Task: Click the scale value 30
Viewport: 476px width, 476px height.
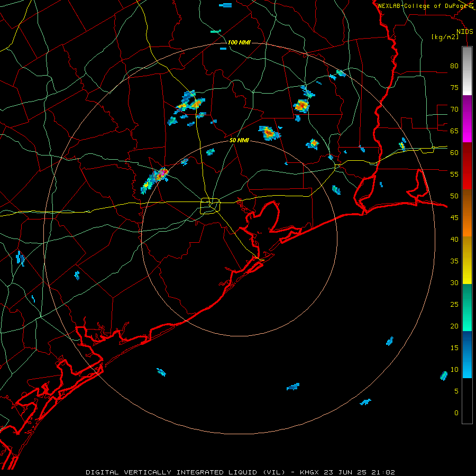Action: [x=454, y=282]
